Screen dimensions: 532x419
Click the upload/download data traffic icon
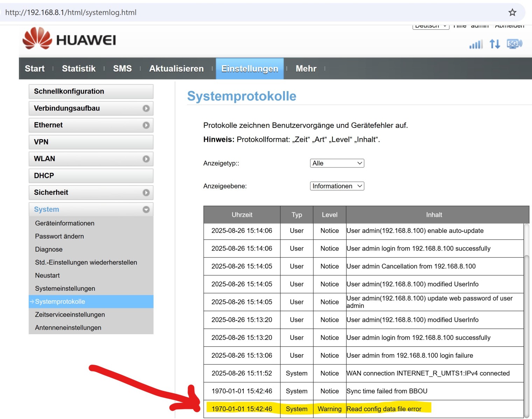495,44
